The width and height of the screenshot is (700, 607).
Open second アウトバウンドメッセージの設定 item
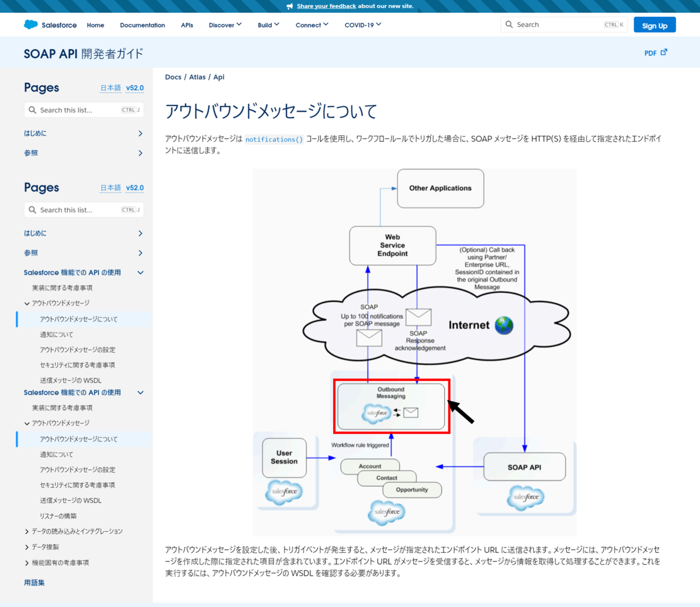(x=78, y=469)
